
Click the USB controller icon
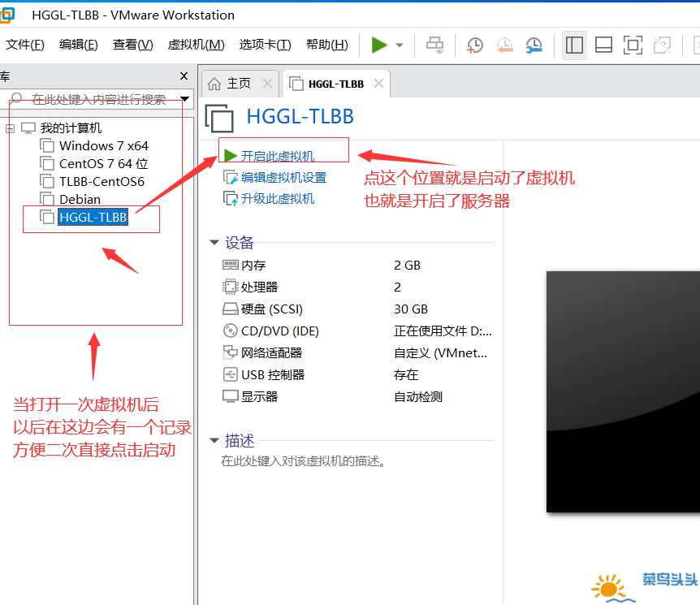click(231, 374)
